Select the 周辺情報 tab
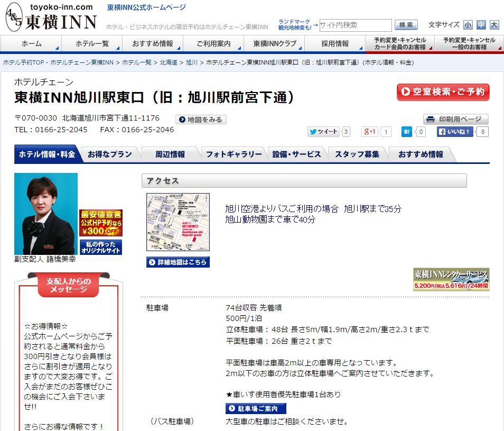Viewport: 504px width, 431px height. tap(170, 154)
